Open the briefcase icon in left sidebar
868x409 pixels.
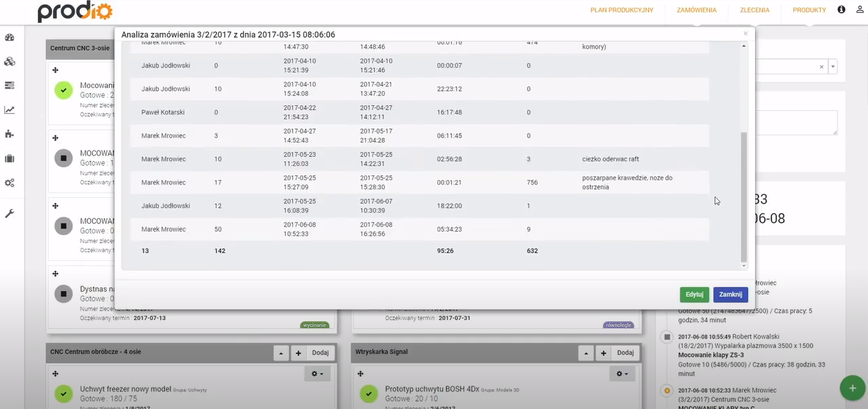coord(10,158)
